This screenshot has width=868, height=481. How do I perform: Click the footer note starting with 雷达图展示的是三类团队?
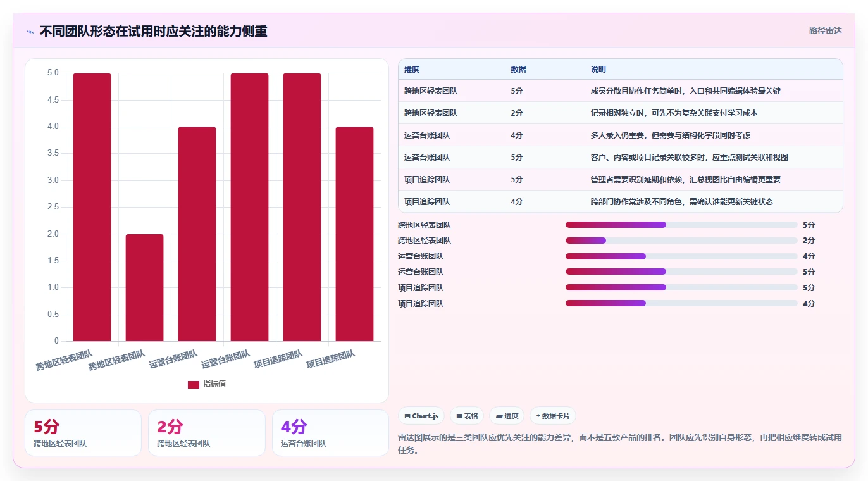pyautogui.click(x=620, y=444)
